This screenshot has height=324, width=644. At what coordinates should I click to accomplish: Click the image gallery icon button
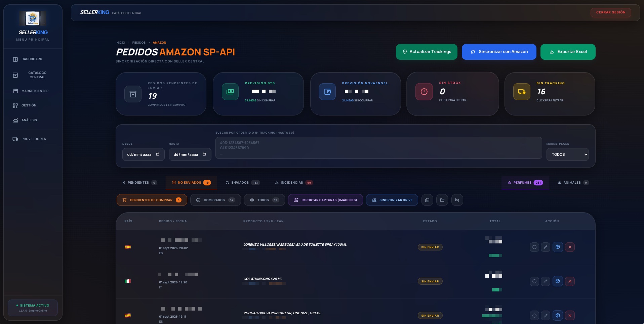tap(427, 200)
